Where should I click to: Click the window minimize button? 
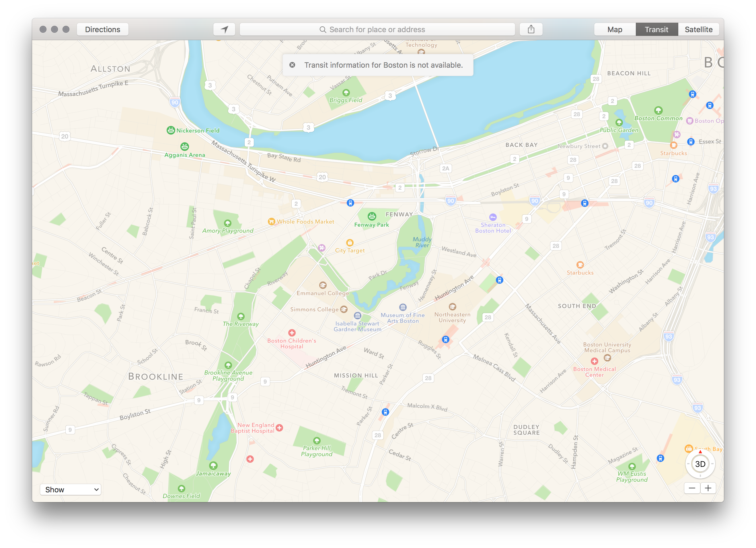pos(54,29)
